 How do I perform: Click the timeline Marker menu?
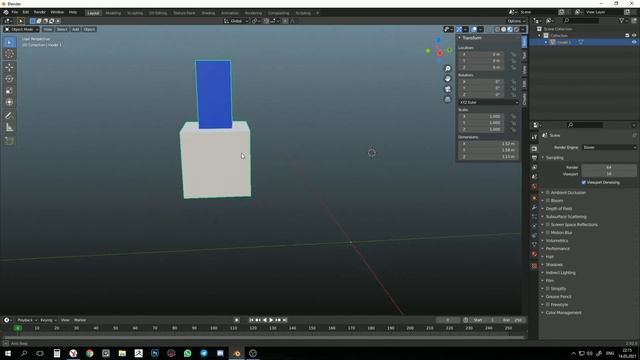[x=80, y=320]
